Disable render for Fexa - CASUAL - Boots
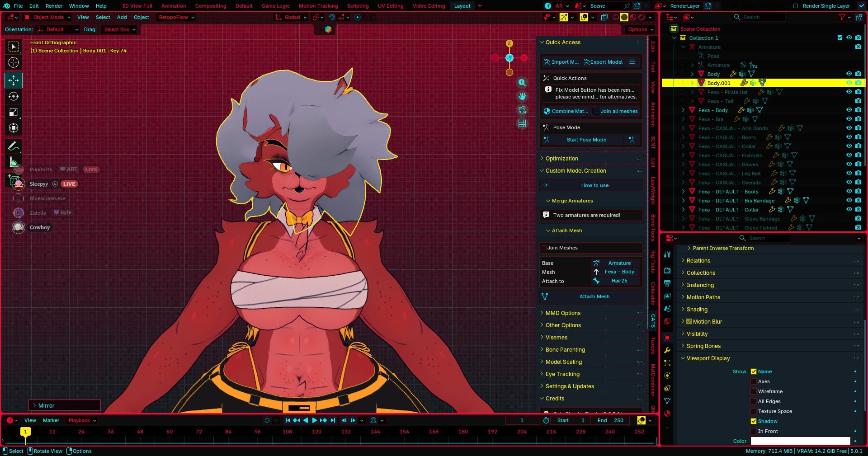The width and height of the screenshot is (868, 456). point(858,137)
